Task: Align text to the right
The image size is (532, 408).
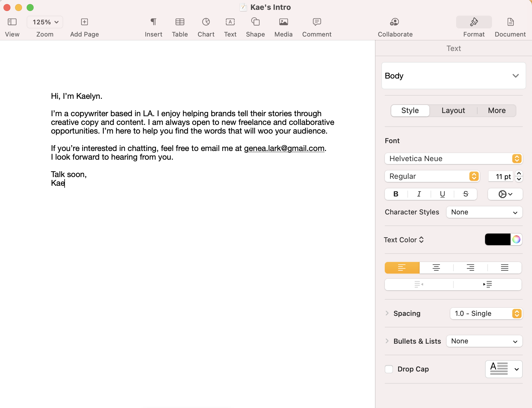Action: point(470,268)
